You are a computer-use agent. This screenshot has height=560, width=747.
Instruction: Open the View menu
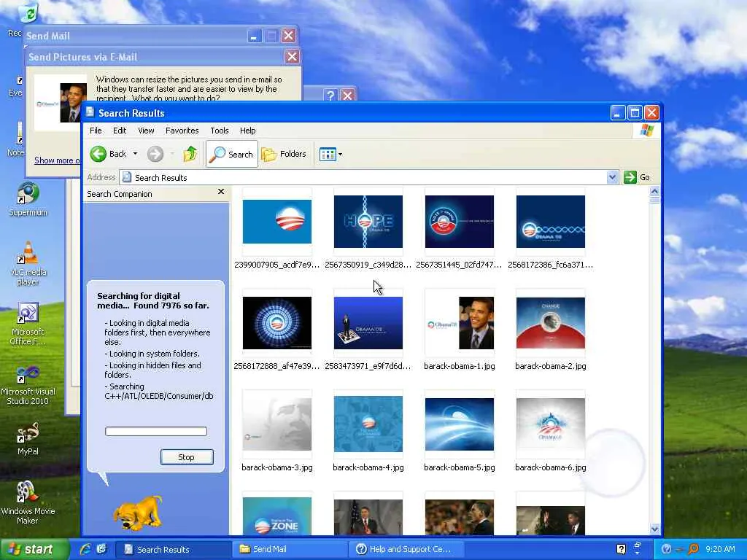pos(146,131)
